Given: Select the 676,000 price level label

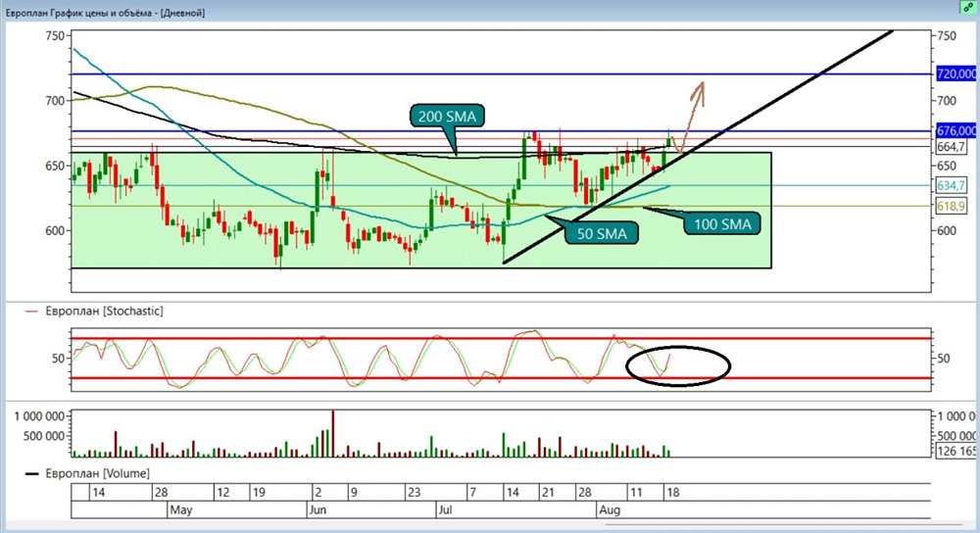Looking at the screenshot, I should point(956,130).
